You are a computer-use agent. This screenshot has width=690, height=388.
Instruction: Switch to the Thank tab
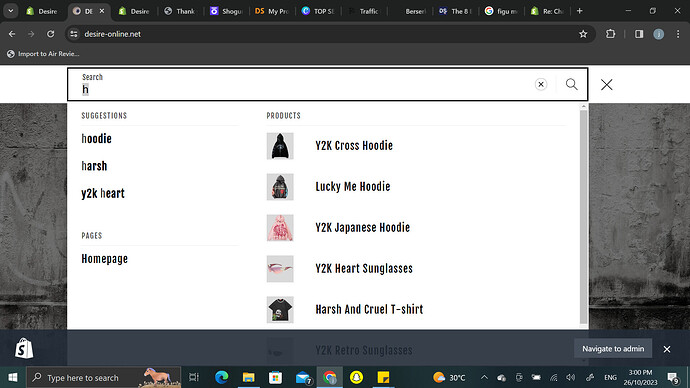tap(180, 11)
